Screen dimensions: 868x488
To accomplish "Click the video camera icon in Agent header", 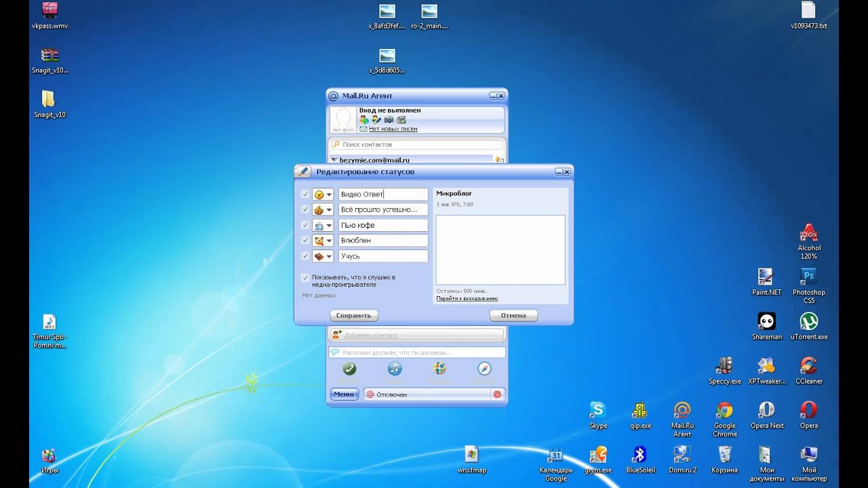I will pos(401,119).
